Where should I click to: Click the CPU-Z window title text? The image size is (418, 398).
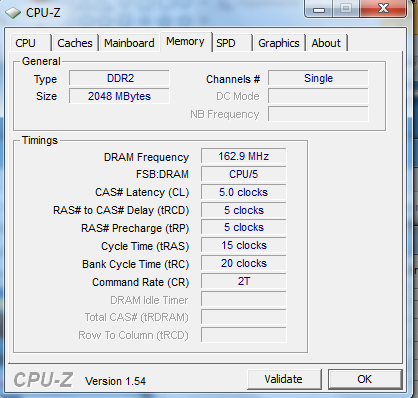point(43,13)
